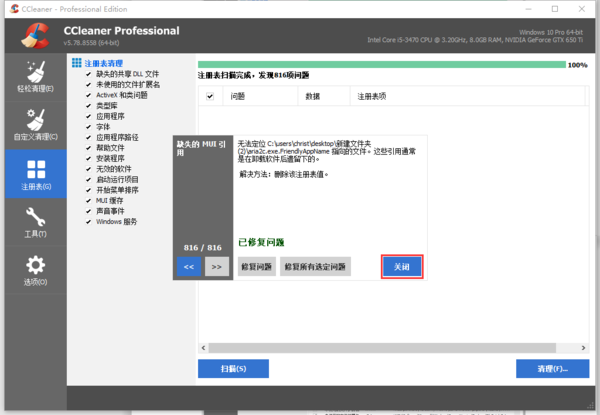Go to the next issue with >> button

(x=217, y=266)
